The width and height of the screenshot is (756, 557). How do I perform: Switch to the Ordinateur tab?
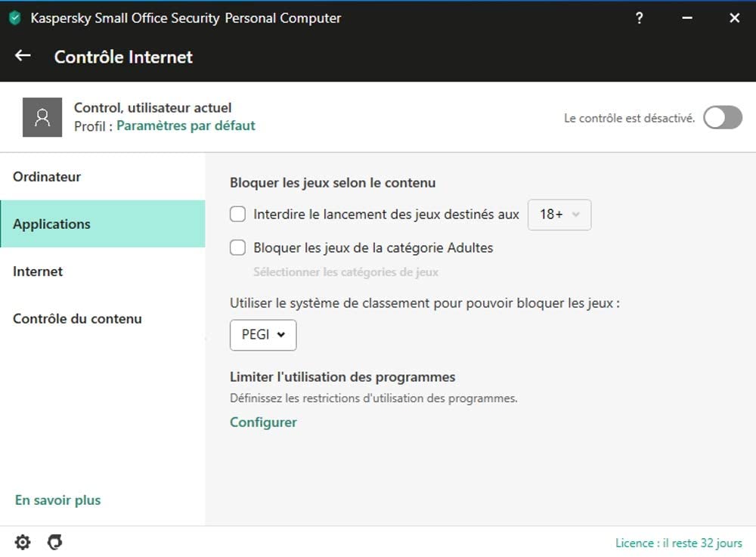(47, 177)
